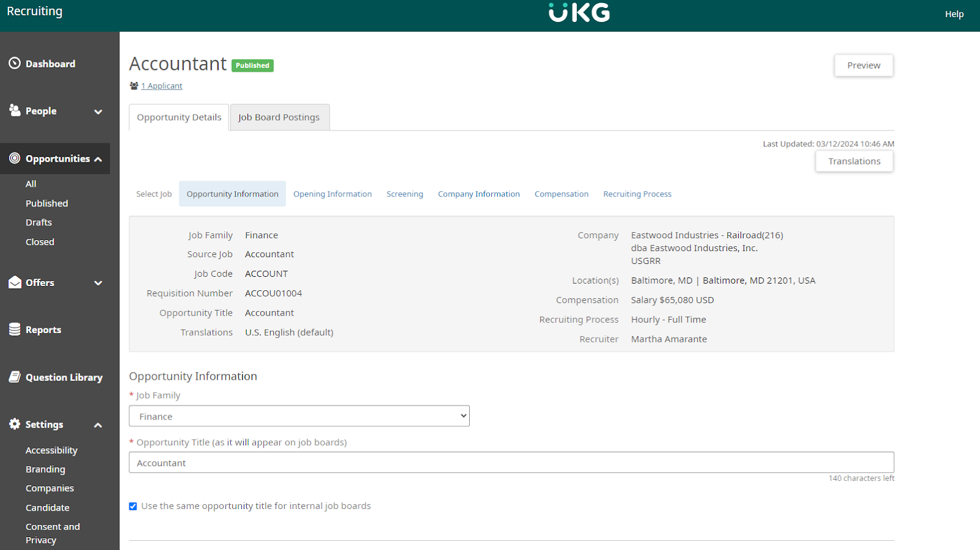980x550 pixels.
Task: Open Published opportunities in sidebar
Action: point(47,203)
